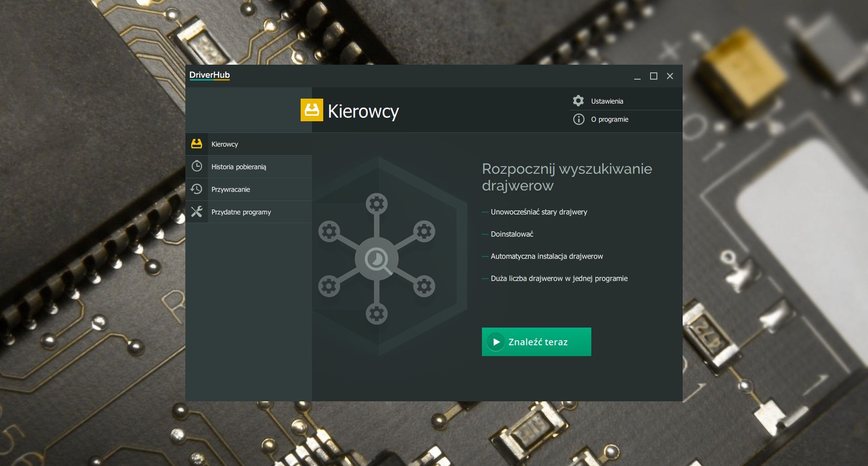The width and height of the screenshot is (868, 466).
Task: Click the play arrow in Znaleźć teraz
Action: [496, 342]
